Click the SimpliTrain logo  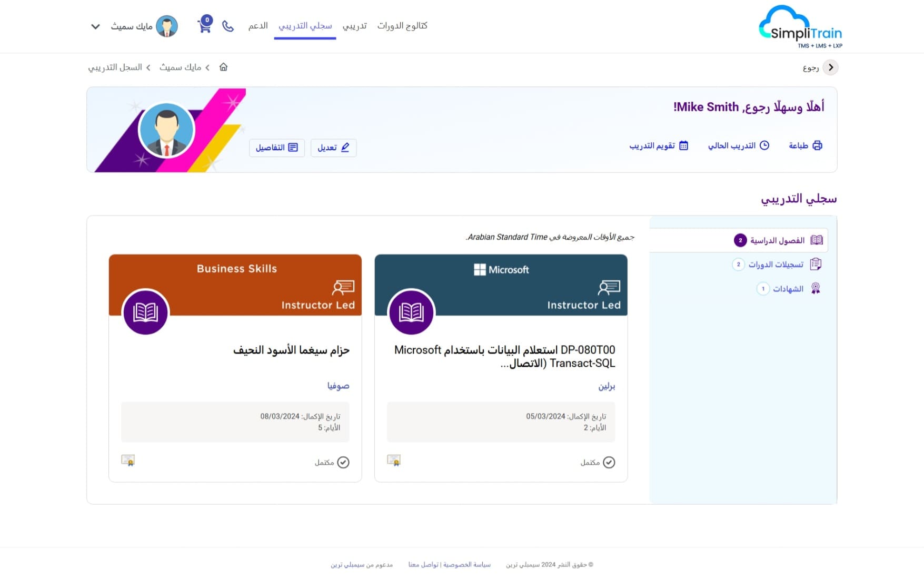[x=800, y=27]
